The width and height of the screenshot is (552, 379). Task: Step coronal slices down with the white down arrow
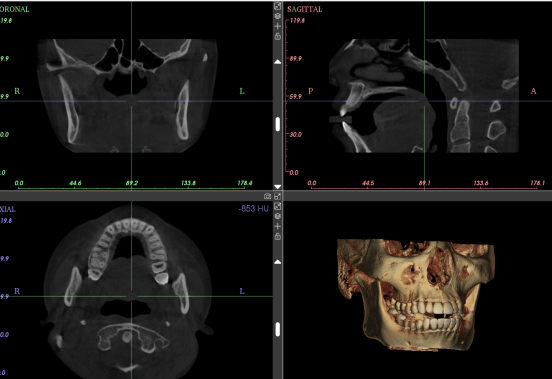(x=278, y=187)
